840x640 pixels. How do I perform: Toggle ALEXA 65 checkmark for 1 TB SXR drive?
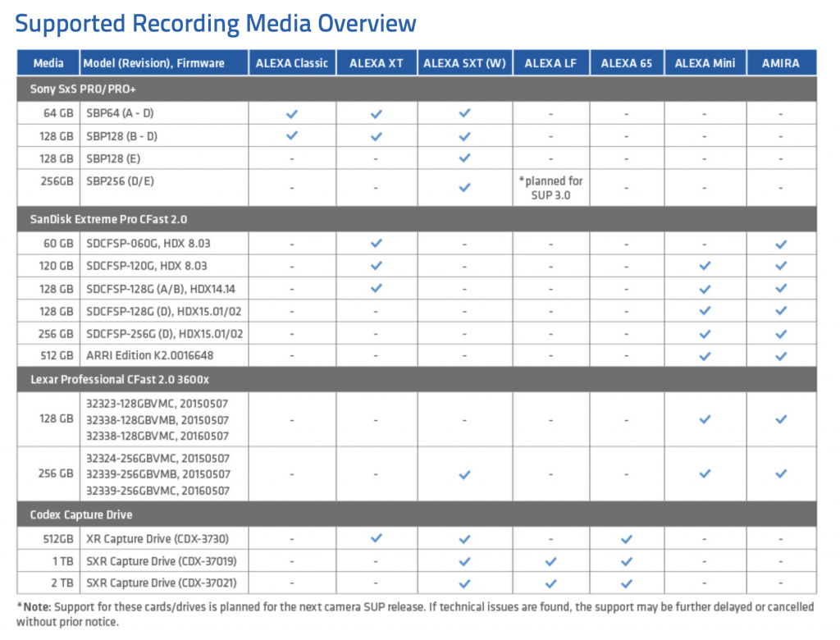coord(627,561)
